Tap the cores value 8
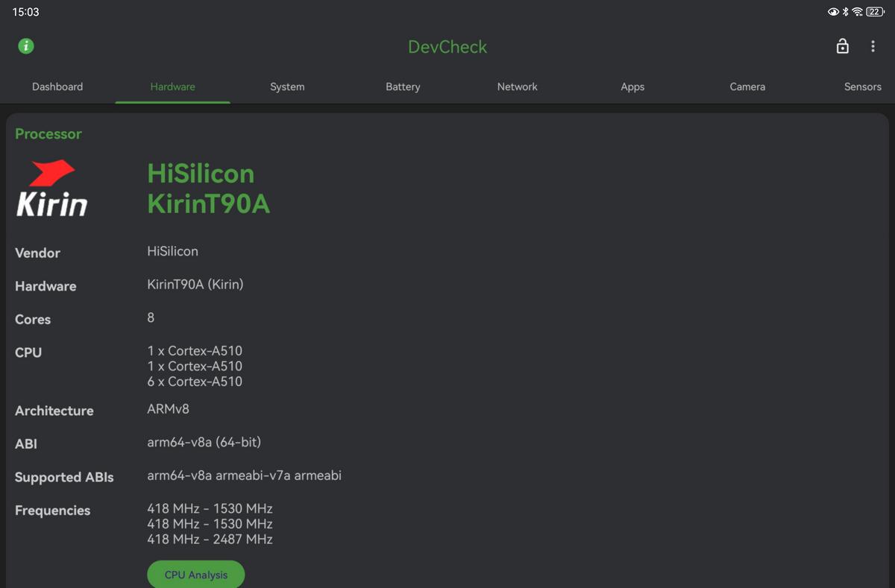 click(x=151, y=317)
